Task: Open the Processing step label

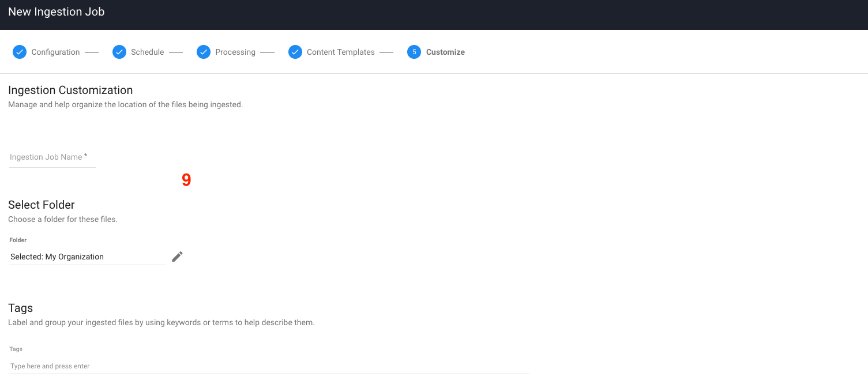Action: [x=235, y=52]
